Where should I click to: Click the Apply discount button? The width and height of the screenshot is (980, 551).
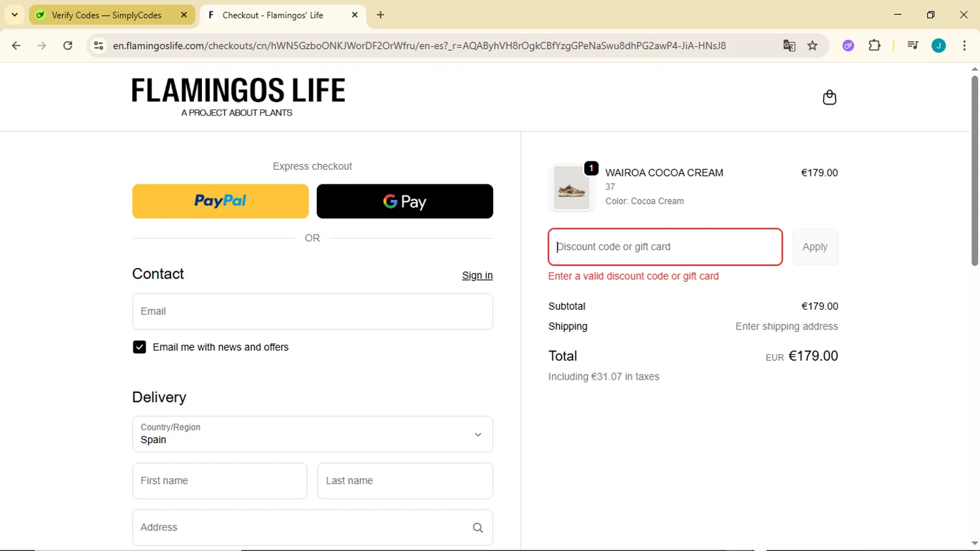pos(815,247)
